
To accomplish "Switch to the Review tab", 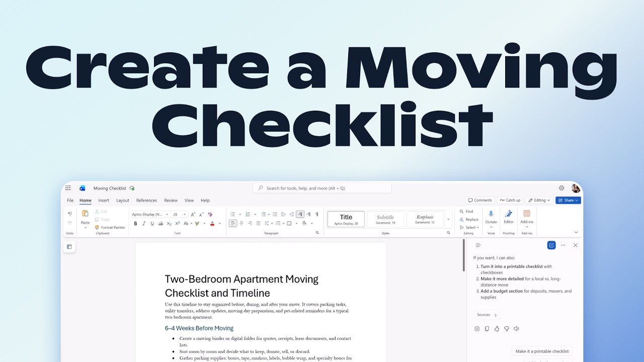I will 171,201.
